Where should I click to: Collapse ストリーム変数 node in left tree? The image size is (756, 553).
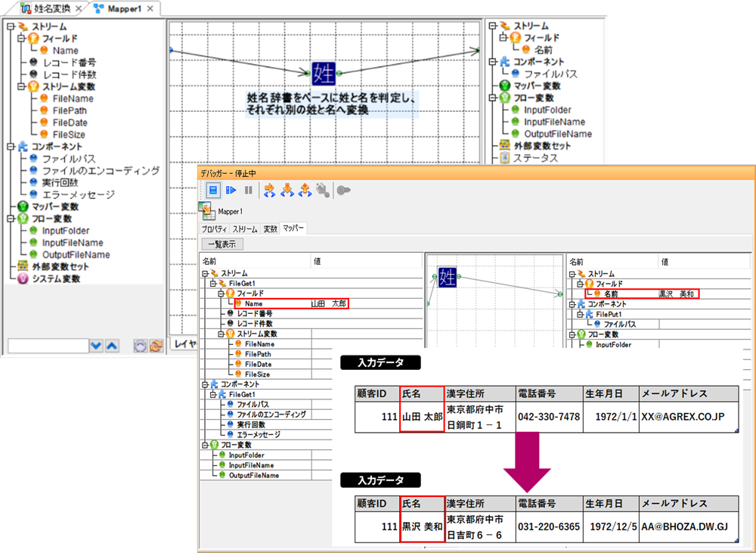click(x=21, y=86)
